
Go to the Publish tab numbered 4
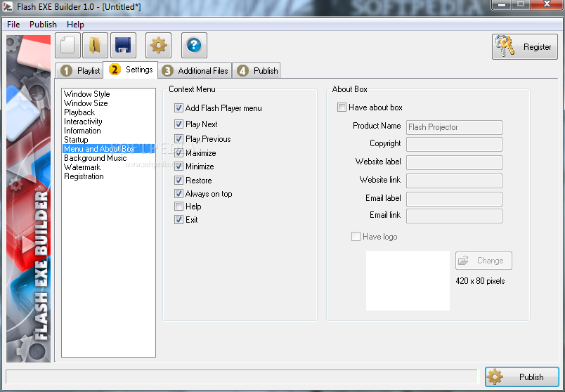(256, 71)
